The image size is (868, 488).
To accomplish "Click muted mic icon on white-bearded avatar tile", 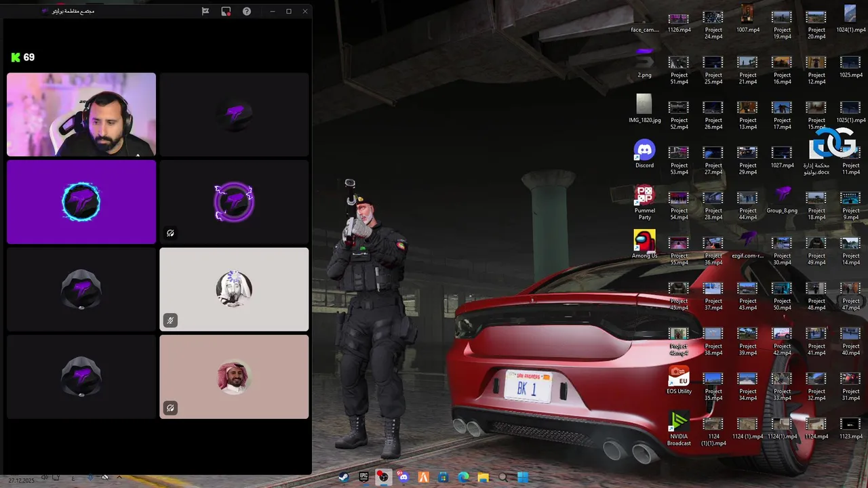I will [x=170, y=321].
